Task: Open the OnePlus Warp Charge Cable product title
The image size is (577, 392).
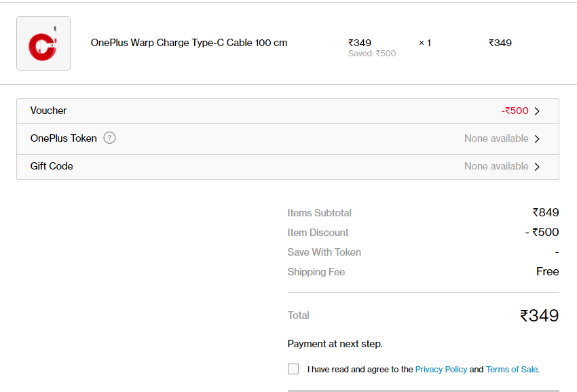Action: tap(189, 43)
